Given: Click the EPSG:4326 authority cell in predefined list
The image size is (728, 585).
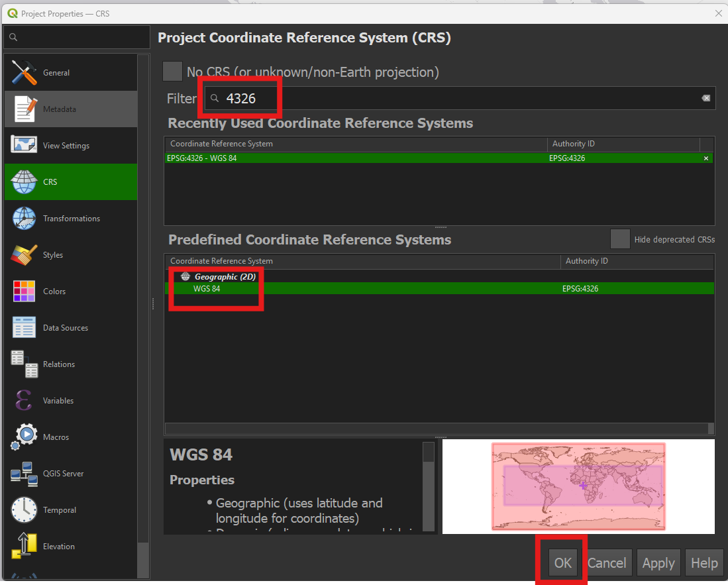Looking at the screenshot, I should click(580, 289).
